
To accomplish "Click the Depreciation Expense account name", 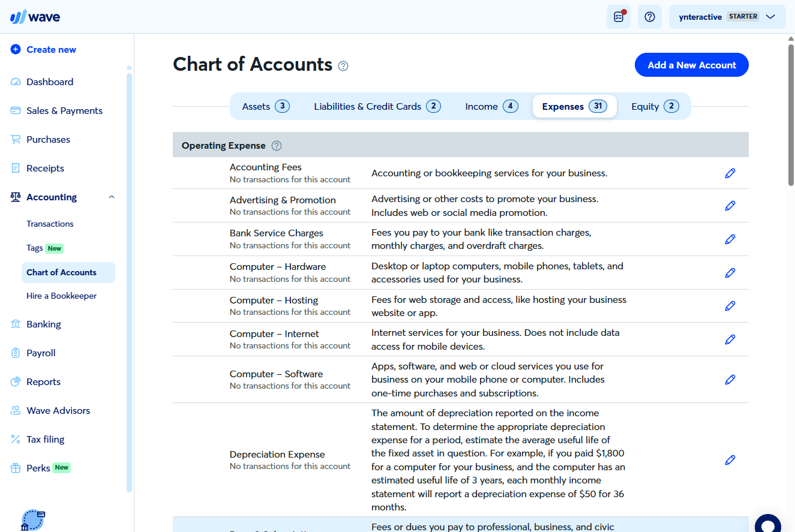I will (277, 455).
